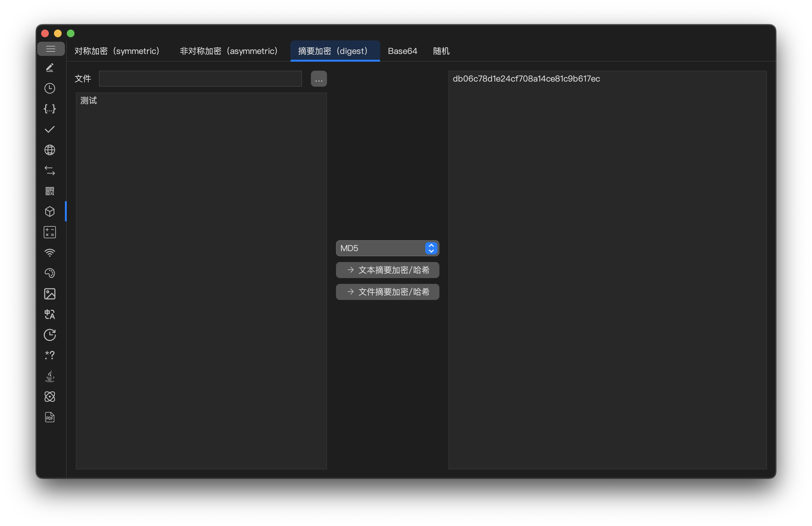Open the JSON braces tool
This screenshot has width=812, height=526.
(x=50, y=109)
